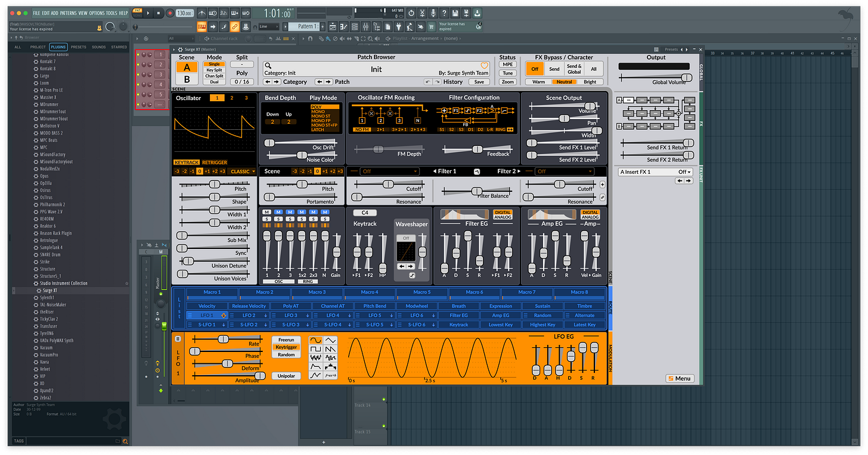Click the record button in the transport bar
Viewport: 868px width, 455px height.
pyautogui.click(x=170, y=13)
